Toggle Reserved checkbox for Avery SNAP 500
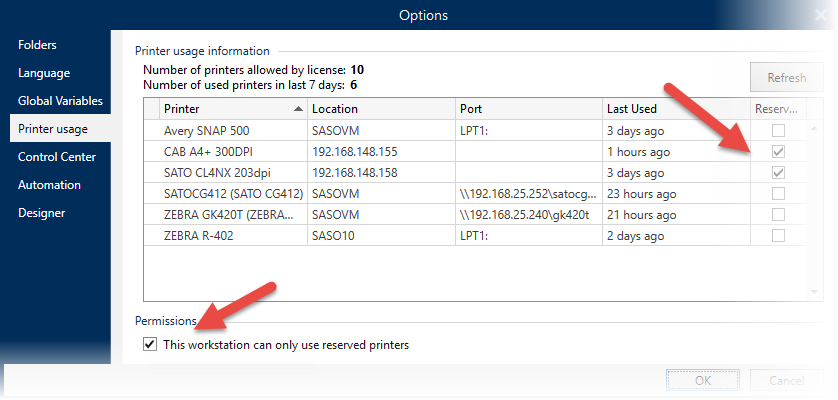 (x=778, y=130)
